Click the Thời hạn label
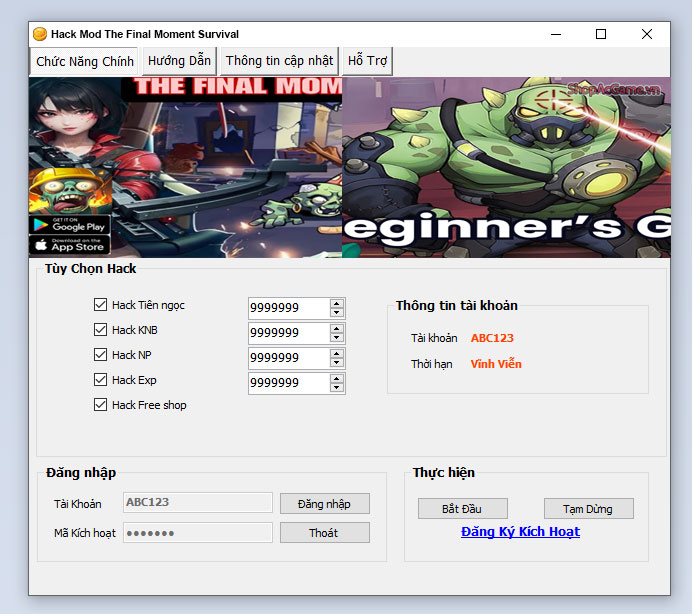The height and width of the screenshot is (616, 693). tap(431, 364)
